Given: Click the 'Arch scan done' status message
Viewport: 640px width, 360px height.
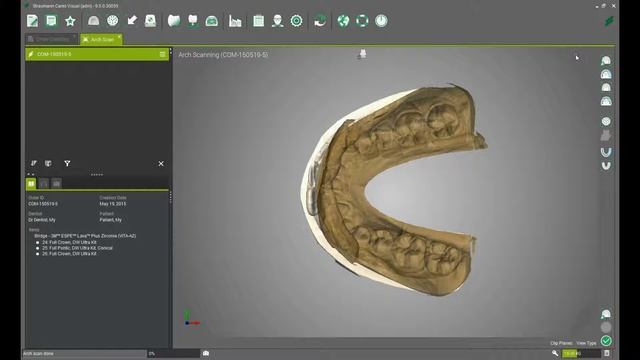Looking at the screenshot, I should click(38, 353).
